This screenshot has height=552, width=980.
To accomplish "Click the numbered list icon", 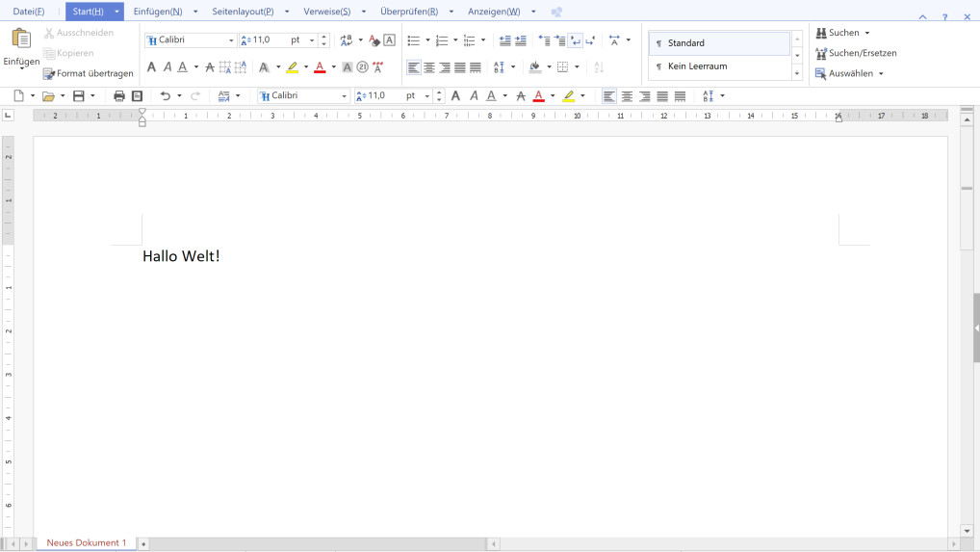I will [x=441, y=40].
